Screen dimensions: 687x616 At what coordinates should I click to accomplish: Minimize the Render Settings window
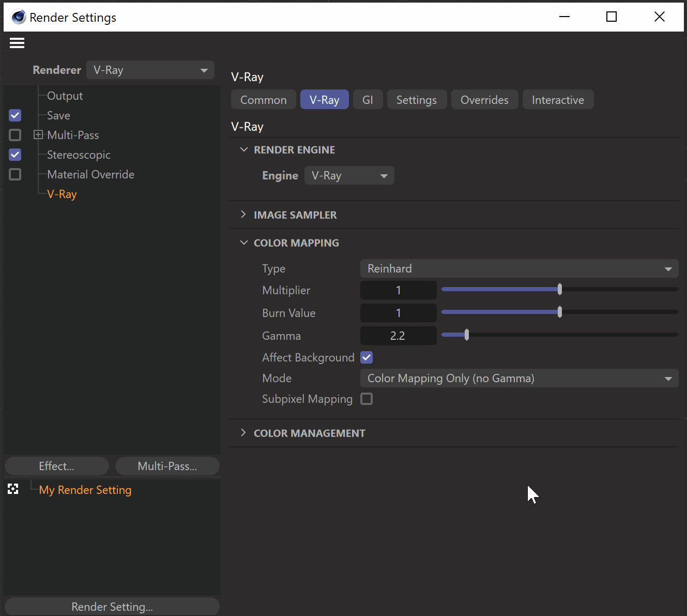(564, 17)
